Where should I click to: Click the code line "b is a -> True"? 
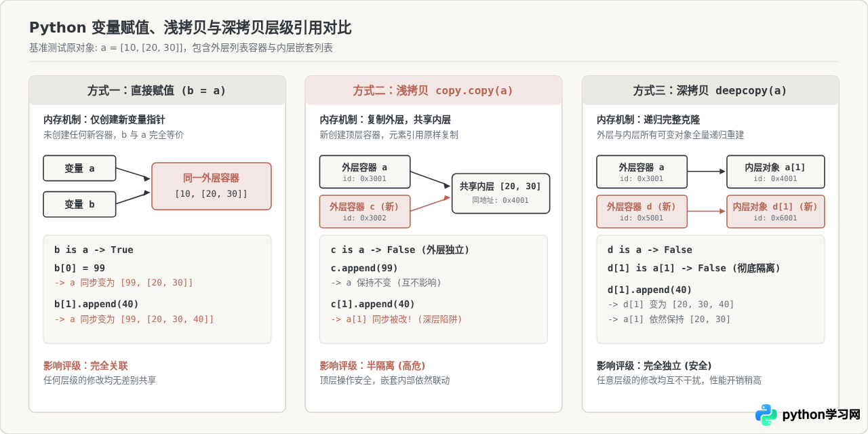coord(94,250)
